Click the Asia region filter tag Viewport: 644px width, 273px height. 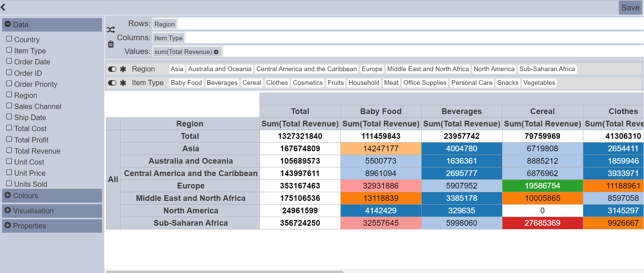(177, 69)
